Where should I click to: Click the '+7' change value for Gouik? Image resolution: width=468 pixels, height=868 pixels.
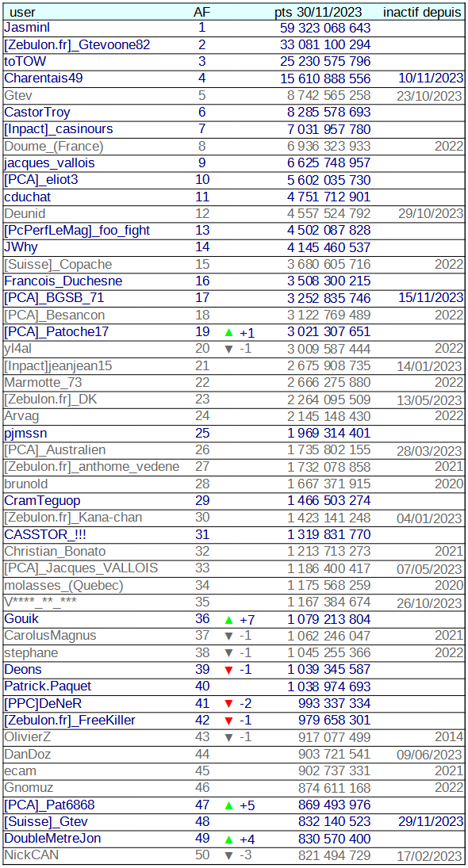(x=247, y=619)
